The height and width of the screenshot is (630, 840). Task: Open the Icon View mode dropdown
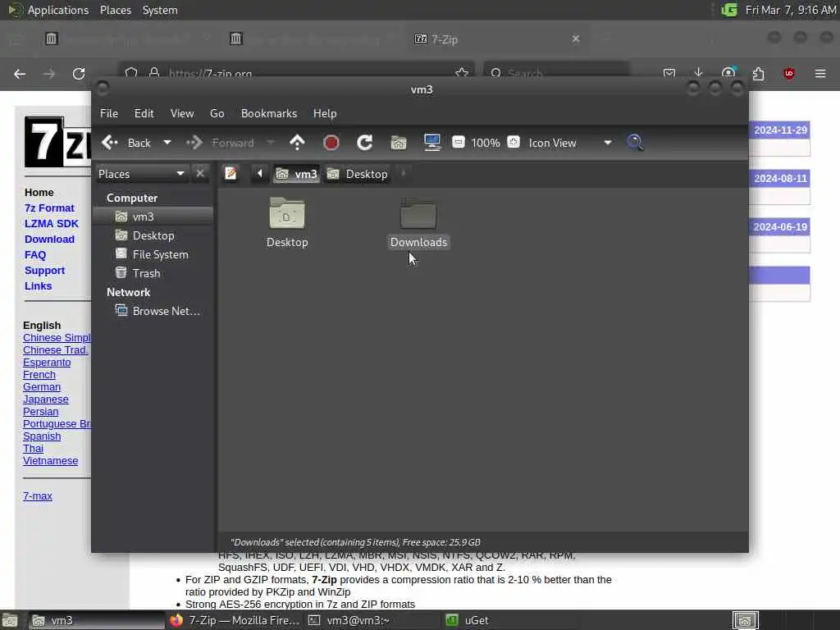(x=570, y=143)
